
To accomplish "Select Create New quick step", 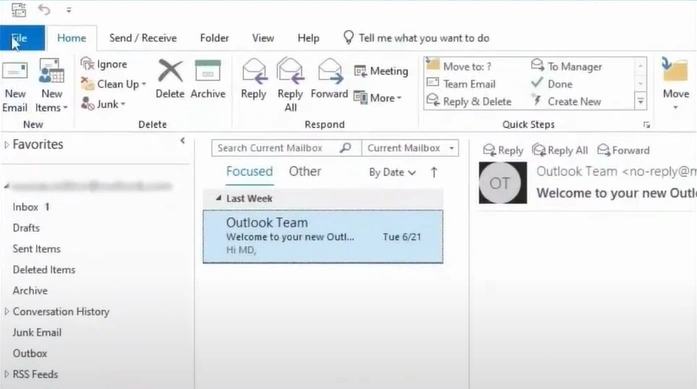I will (x=566, y=101).
